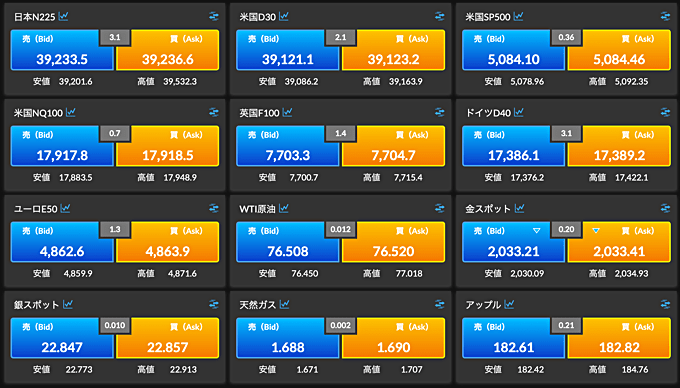
Task: Click 高値 39,532.3 on 日本N225 card
Action: [x=167, y=82]
